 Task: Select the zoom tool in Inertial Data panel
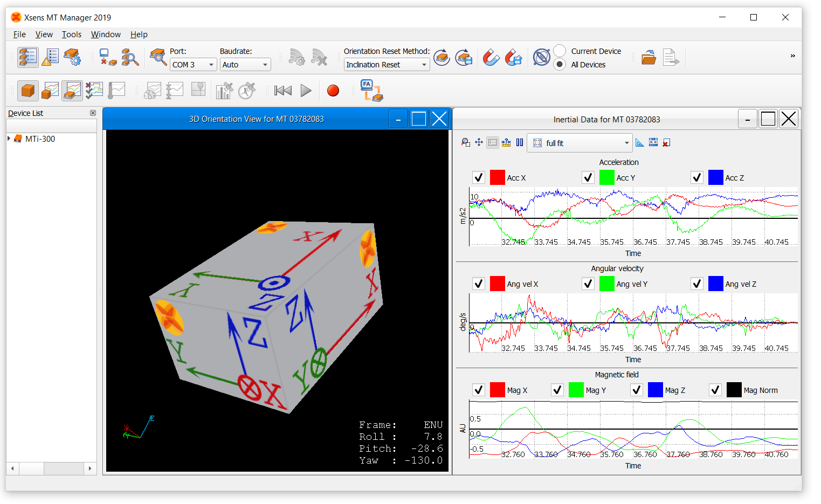point(465,142)
